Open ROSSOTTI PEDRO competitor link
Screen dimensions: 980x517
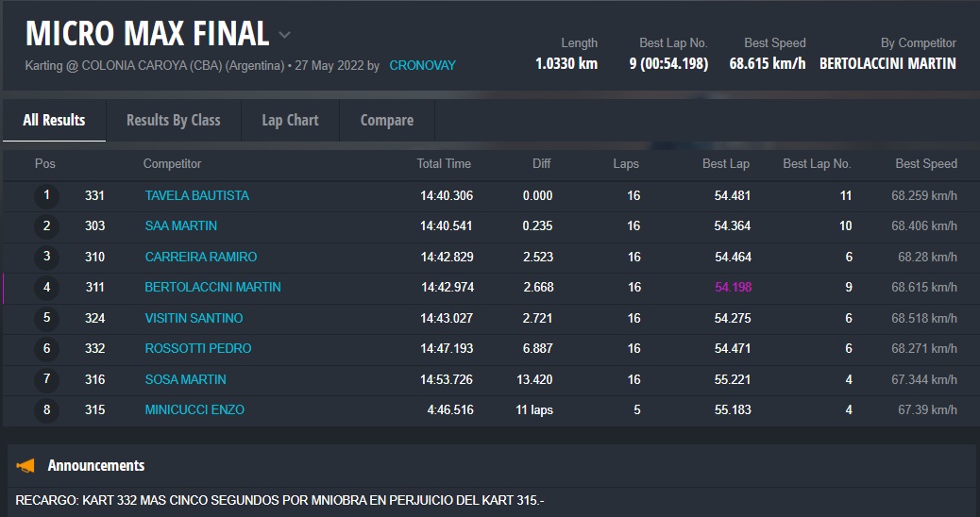point(197,349)
